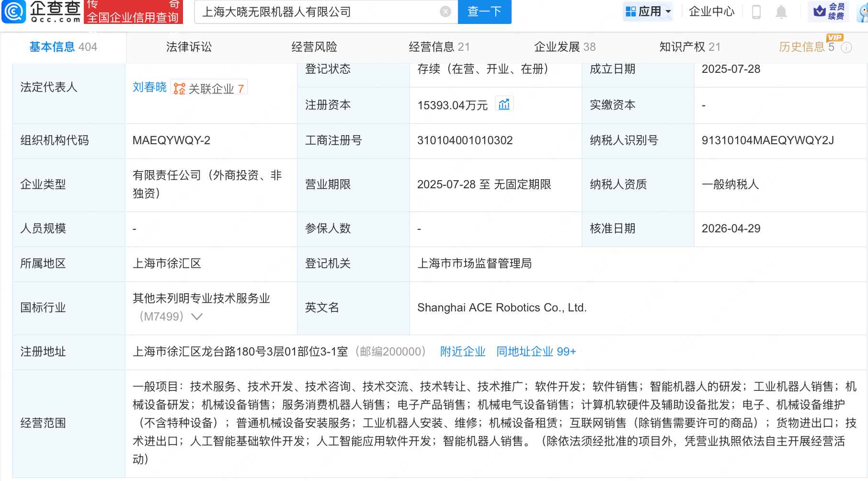Switch to 企业发展 38 tab
868x481 pixels.
pos(565,47)
